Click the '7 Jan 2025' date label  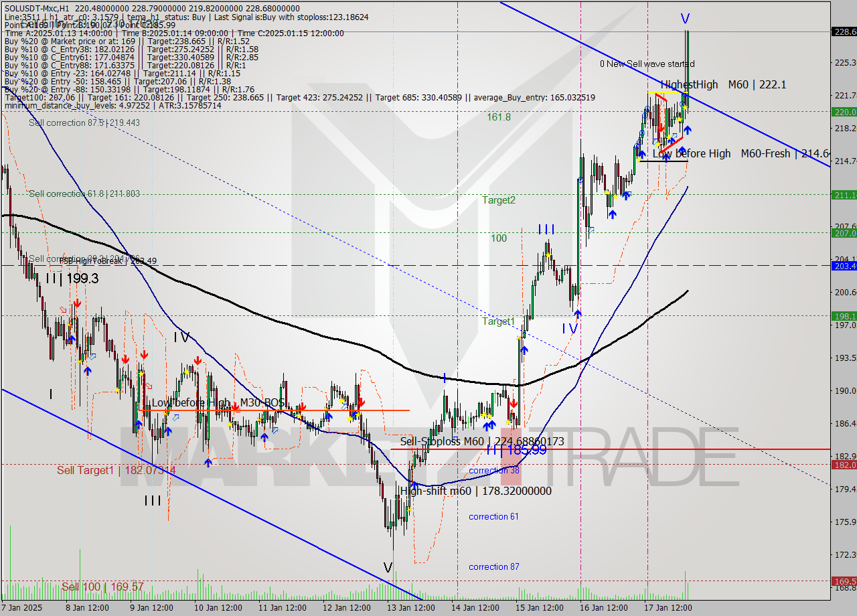pos(21,608)
